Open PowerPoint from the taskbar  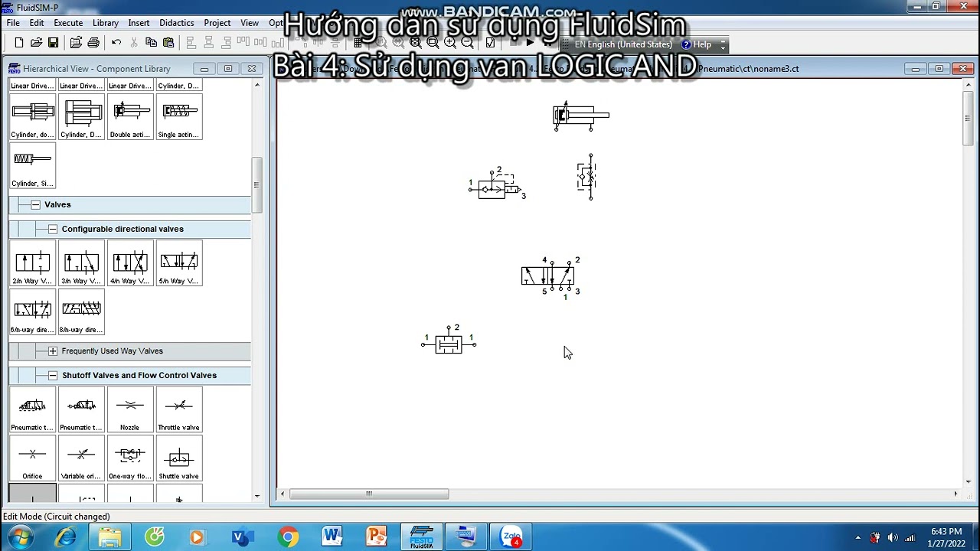(x=377, y=537)
